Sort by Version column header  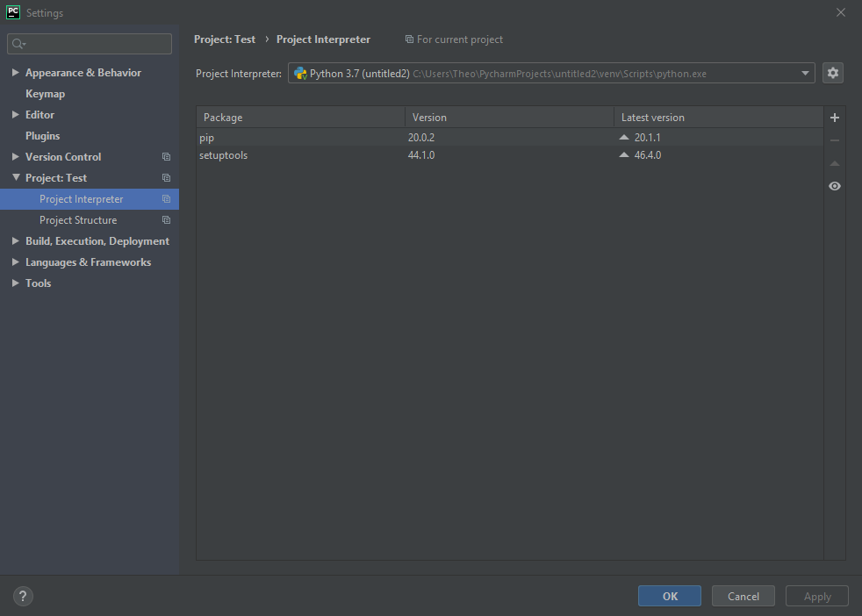point(510,118)
